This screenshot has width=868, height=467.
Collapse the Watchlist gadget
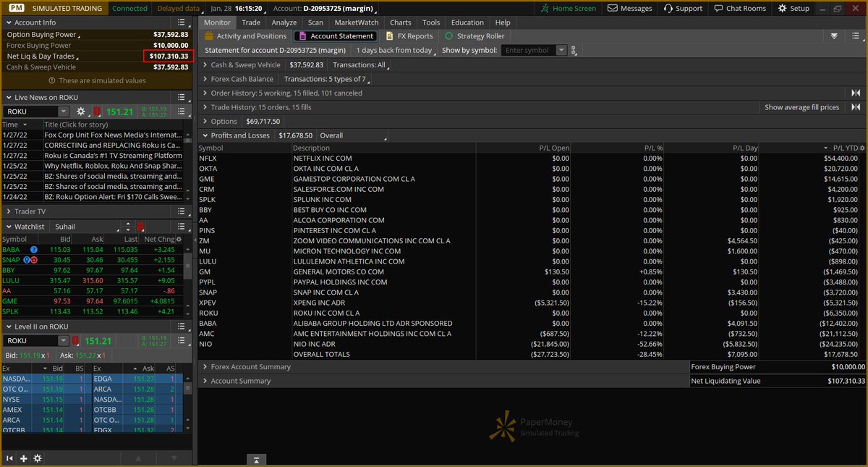[9, 227]
